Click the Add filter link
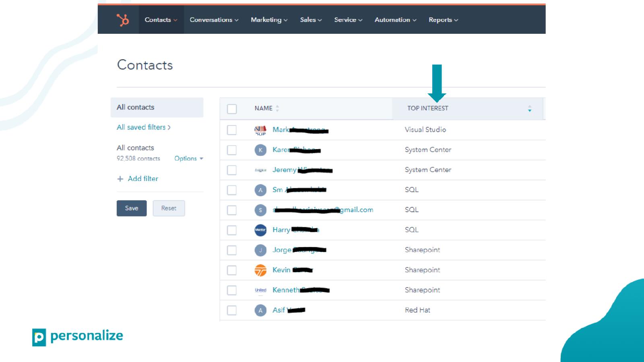 point(143,179)
